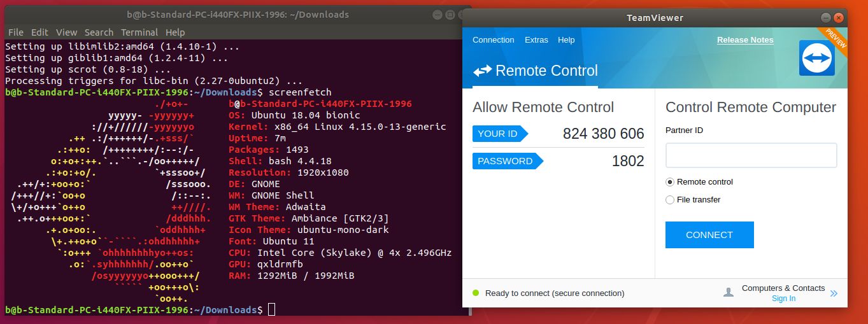
Task: Open the terminal Search menu
Action: coord(99,32)
